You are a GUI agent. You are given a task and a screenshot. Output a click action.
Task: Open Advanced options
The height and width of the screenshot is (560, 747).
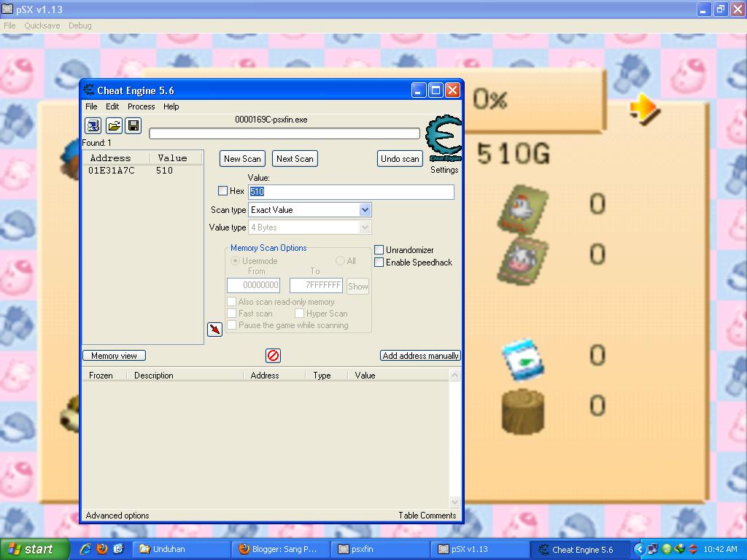pos(117,516)
